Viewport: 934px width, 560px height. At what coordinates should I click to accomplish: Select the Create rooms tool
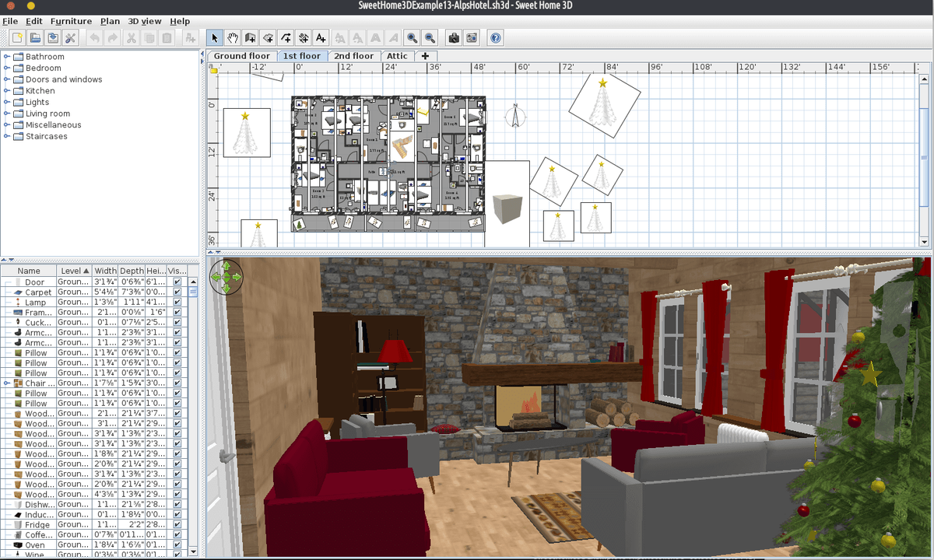click(x=268, y=37)
